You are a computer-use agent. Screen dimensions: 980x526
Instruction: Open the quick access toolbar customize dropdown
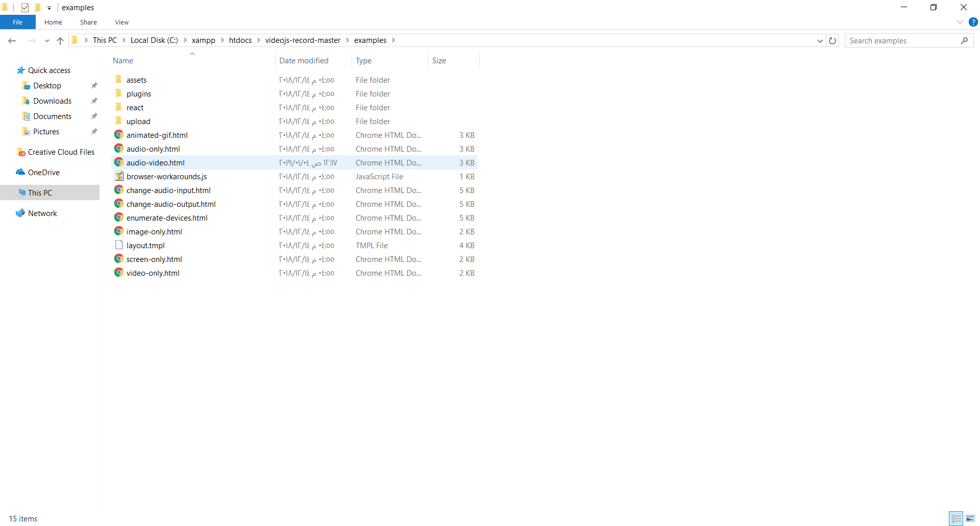(48, 7)
